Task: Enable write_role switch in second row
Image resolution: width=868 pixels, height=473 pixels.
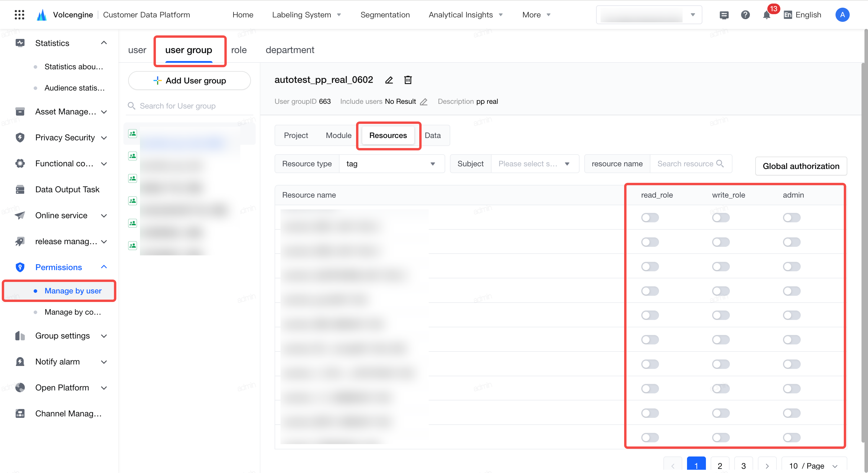Action: tap(721, 242)
